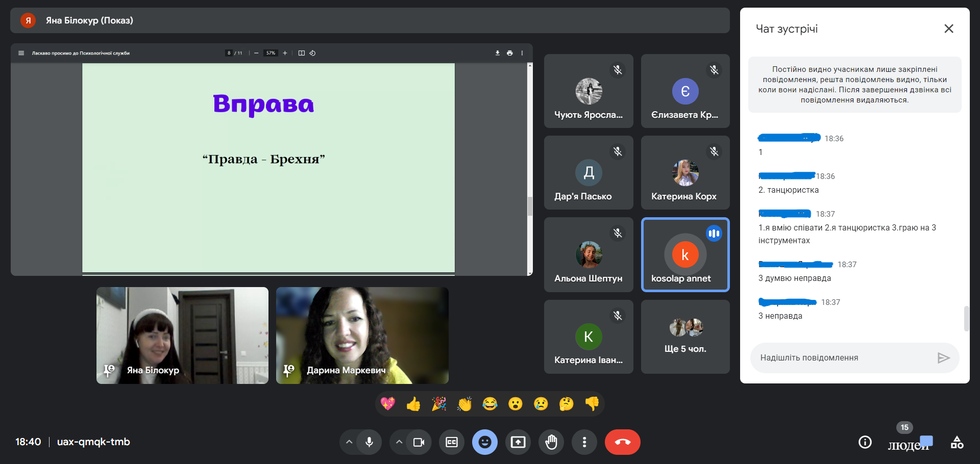Image resolution: width=980 pixels, height=464 pixels.
Task: Open more options three-dot menu
Action: coord(584,442)
